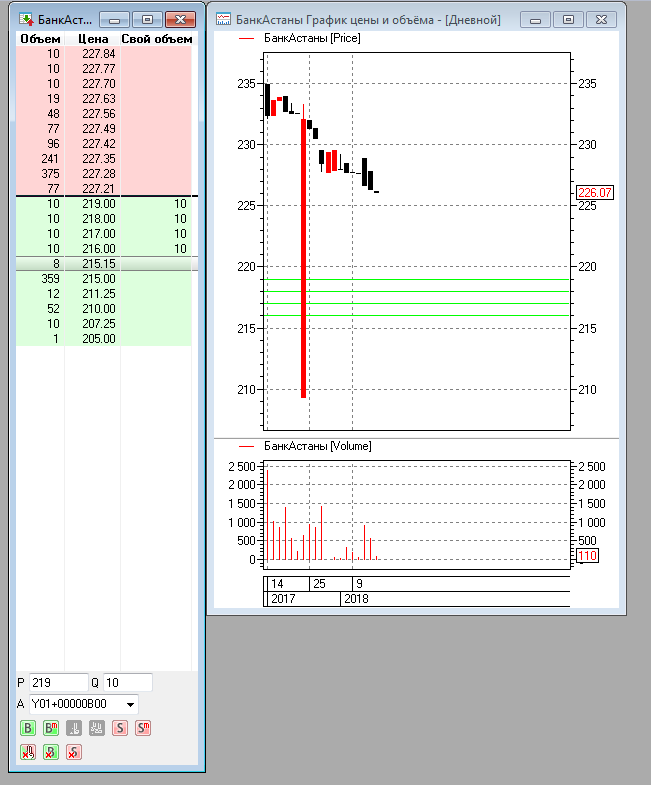This screenshot has width=651, height=785.
Task: Select the ask row at price 227.49
Action: pos(104,129)
